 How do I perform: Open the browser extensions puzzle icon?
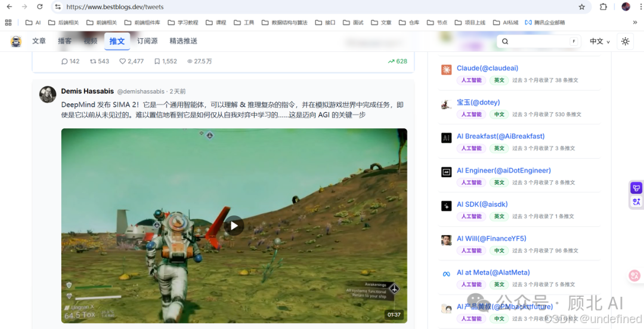[603, 7]
